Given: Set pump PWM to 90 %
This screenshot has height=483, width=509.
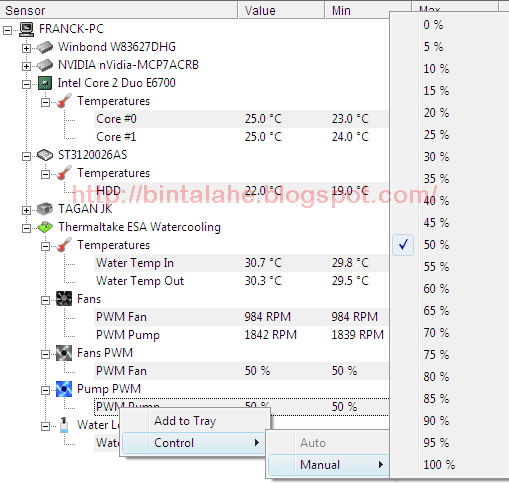Looking at the screenshot, I should pyautogui.click(x=449, y=421).
